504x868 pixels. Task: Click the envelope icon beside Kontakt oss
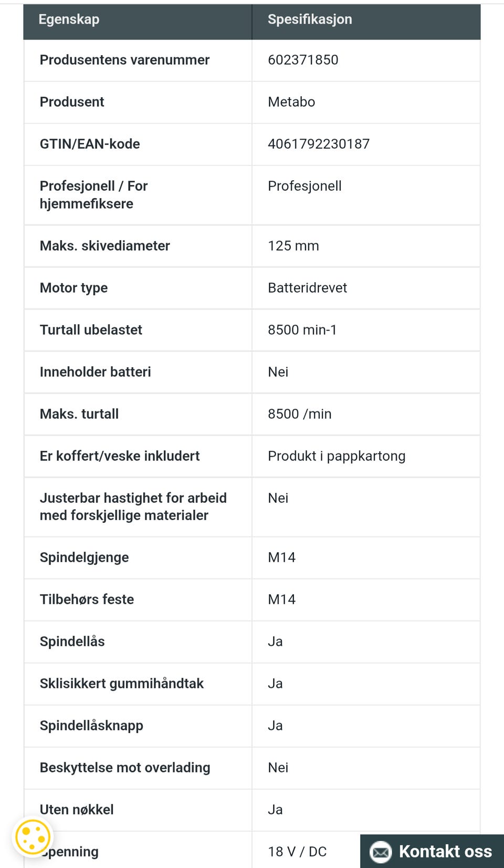381,851
